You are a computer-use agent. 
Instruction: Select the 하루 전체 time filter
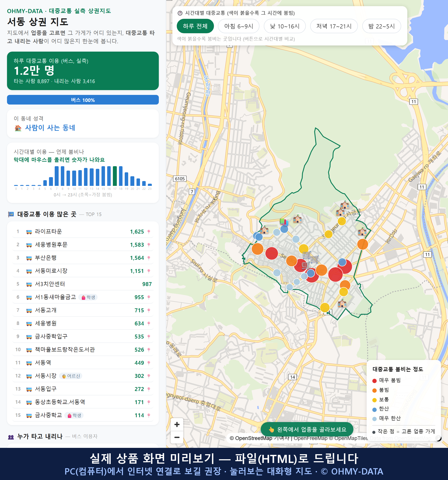click(195, 26)
